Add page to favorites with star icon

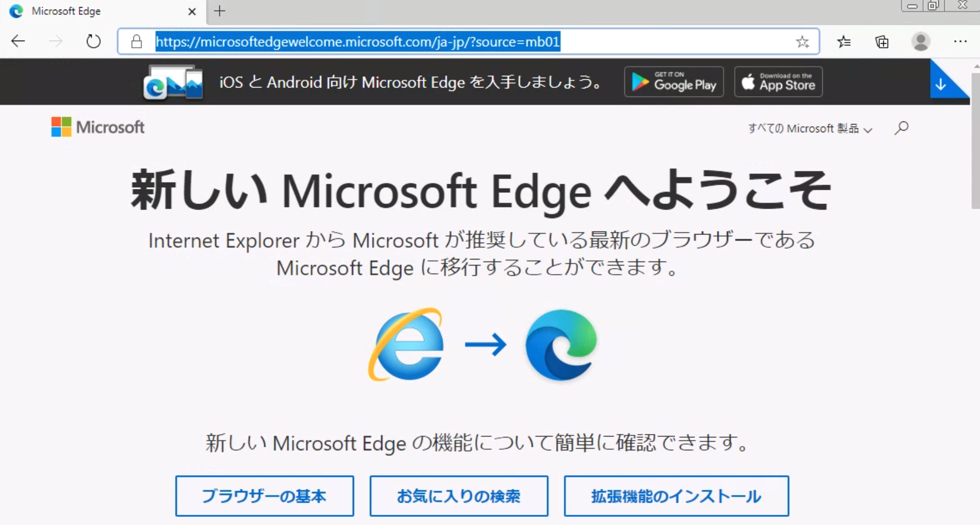click(802, 42)
